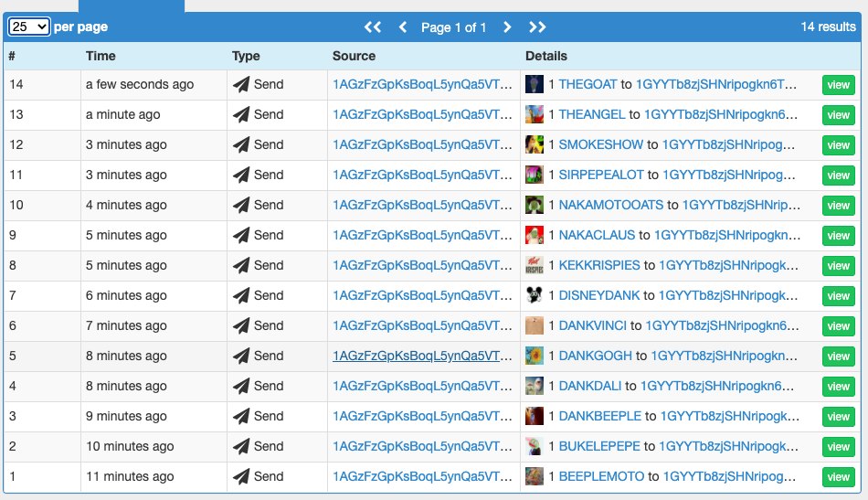Open the DISNEYDANK asset link
Image resolution: width=868 pixels, height=500 pixels.
point(599,295)
